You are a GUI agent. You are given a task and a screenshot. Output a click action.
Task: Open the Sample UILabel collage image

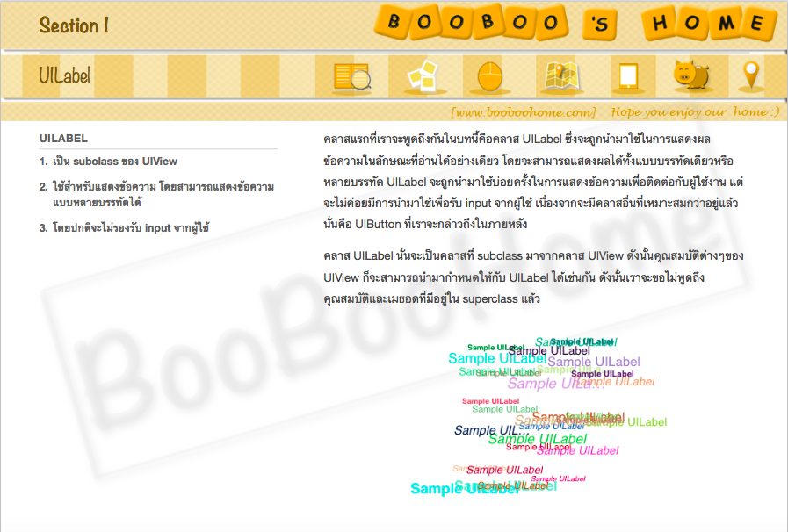[x=539, y=416]
